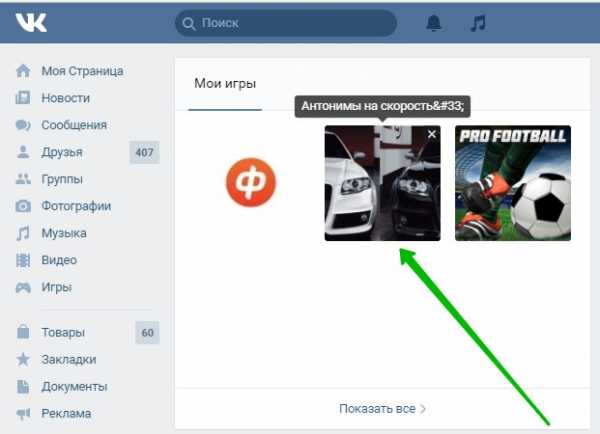Screen dimensions: 600x434
Task: Click the film strip icon for Видео
Action: point(23,260)
